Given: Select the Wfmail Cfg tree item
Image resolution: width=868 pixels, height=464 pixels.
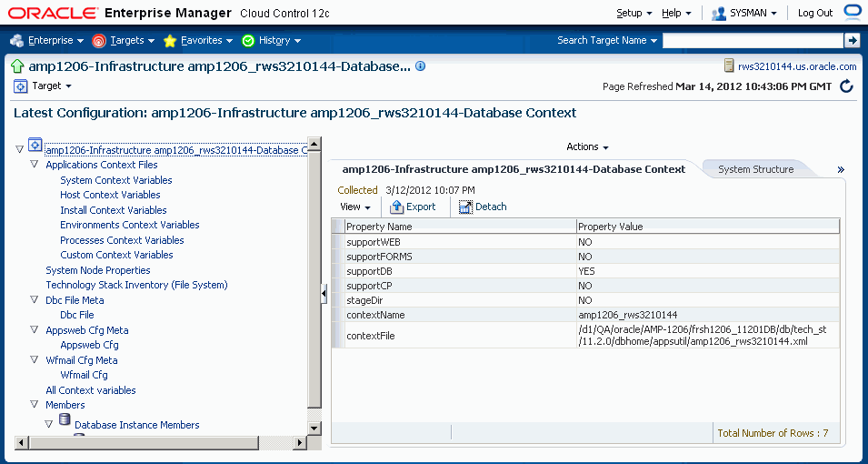Looking at the screenshot, I should [84, 375].
